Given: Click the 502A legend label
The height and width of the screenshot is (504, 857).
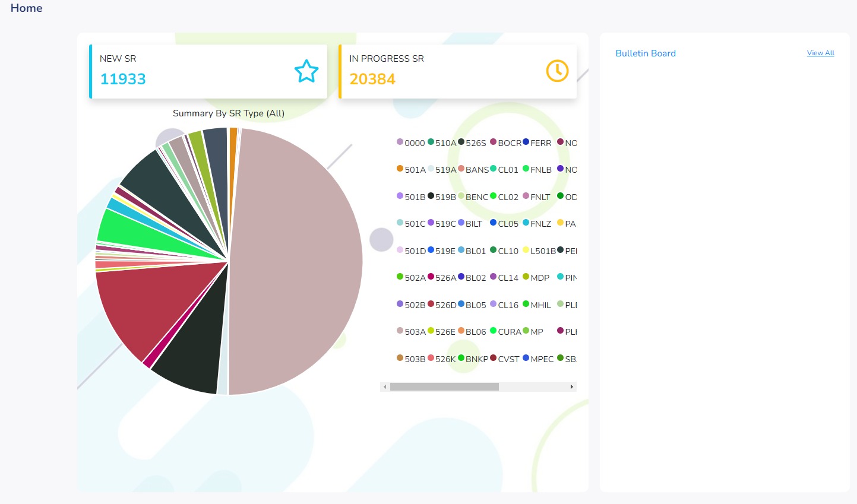Looking at the screenshot, I should (415, 278).
